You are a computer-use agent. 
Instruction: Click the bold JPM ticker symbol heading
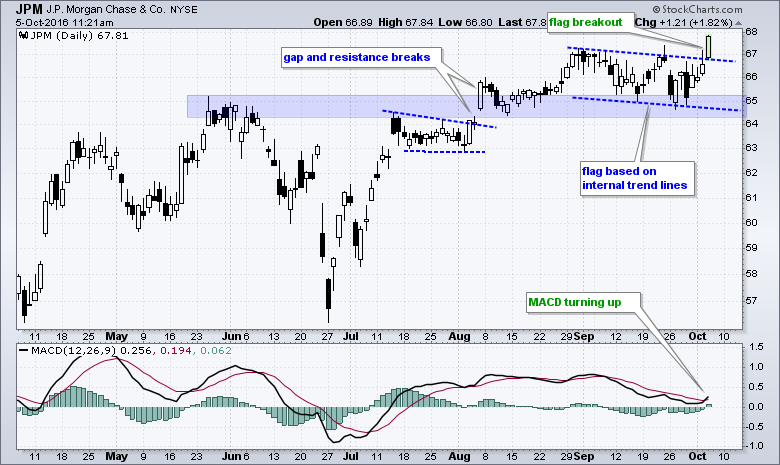[x=28, y=9]
